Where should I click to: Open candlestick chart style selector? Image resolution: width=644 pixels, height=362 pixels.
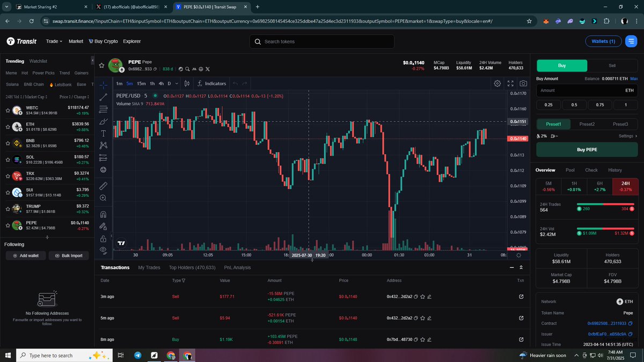tap(187, 84)
